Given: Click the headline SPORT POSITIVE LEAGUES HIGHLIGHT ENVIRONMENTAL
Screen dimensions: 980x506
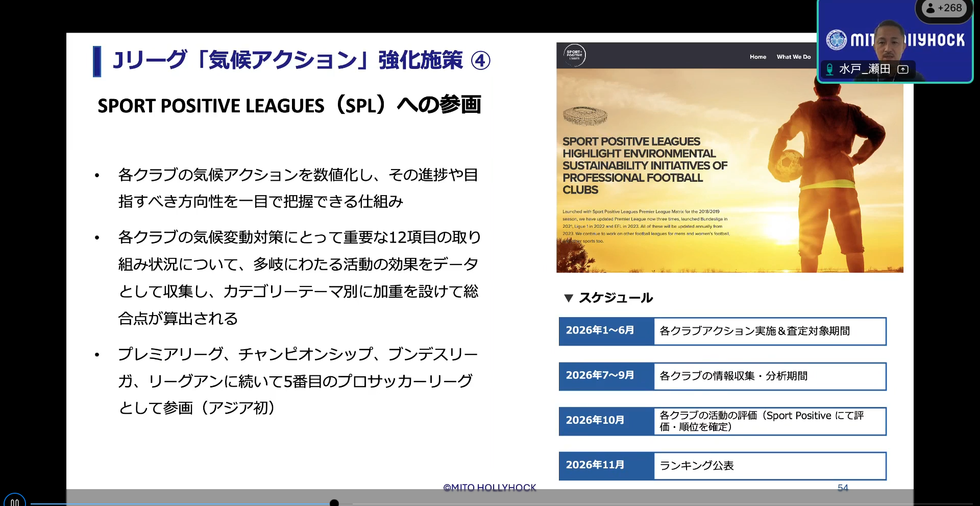Looking at the screenshot, I should point(645,165).
